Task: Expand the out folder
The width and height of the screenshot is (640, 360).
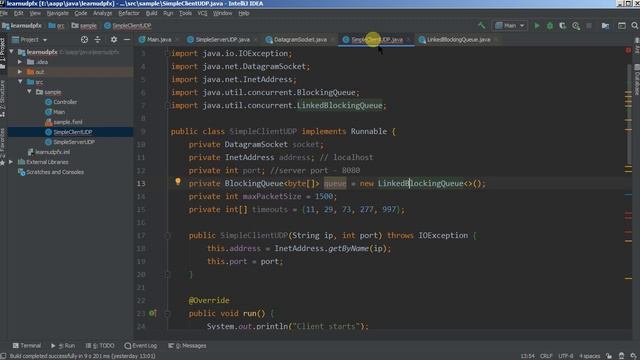Action: pyautogui.click(x=20, y=72)
